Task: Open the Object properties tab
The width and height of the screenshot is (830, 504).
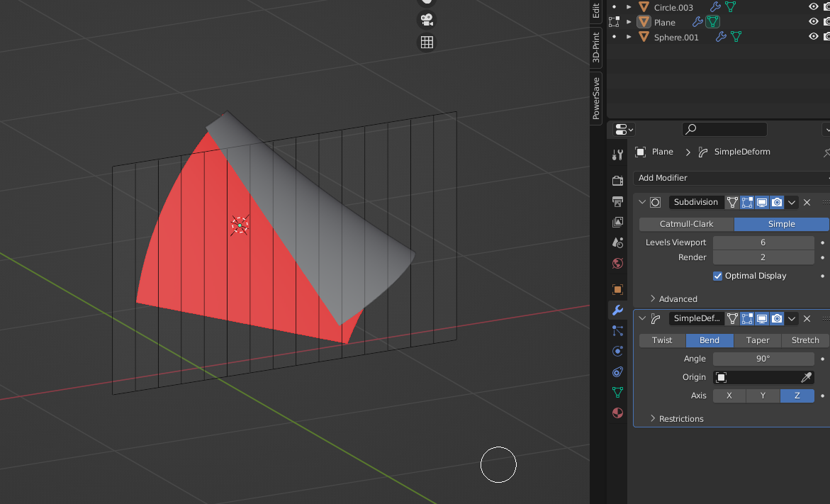Action: [x=617, y=289]
